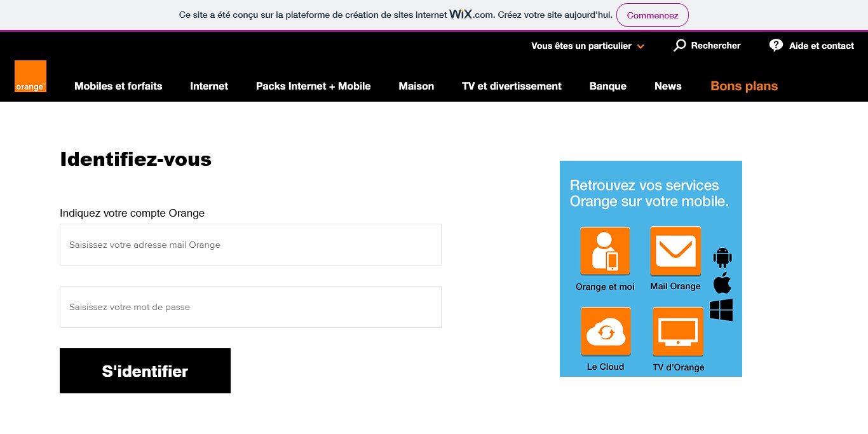The image size is (868, 434).
Task: Open Maison menu item
Action: click(416, 86)
